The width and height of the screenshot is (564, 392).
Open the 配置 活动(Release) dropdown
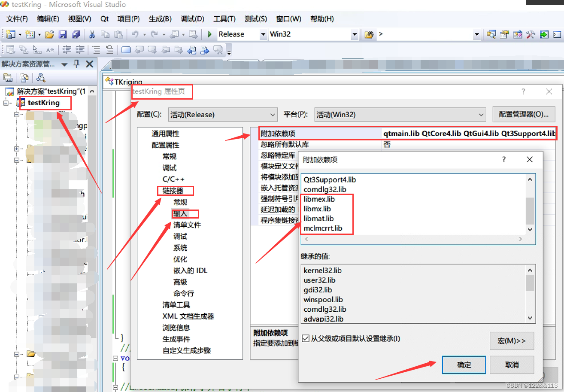point(223,115)
